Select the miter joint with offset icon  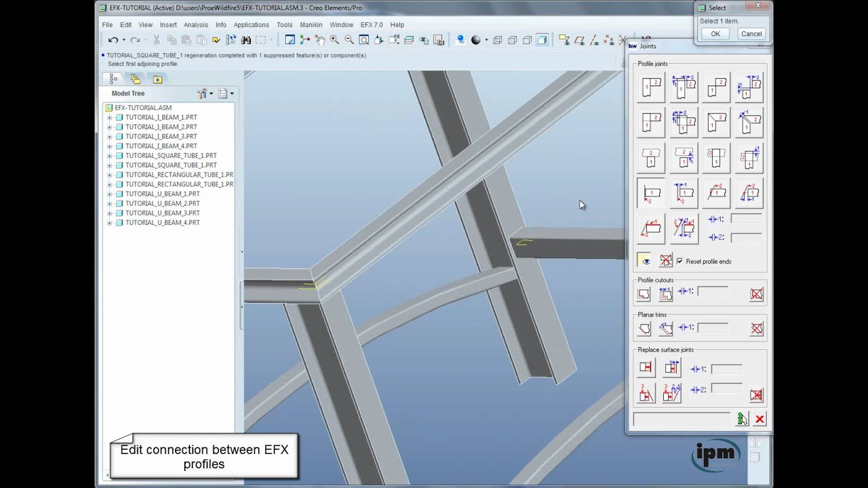click(x=749, y=123)
